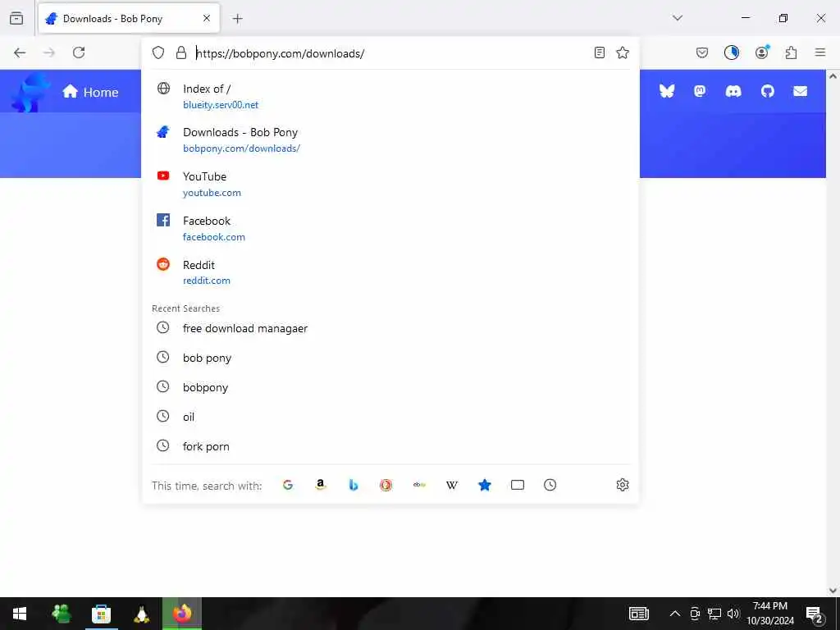This screenshot has width=840, height=630.
Task: Search bookmarks with the blue star
Action: pyautogui.click(x=485, y=485)
